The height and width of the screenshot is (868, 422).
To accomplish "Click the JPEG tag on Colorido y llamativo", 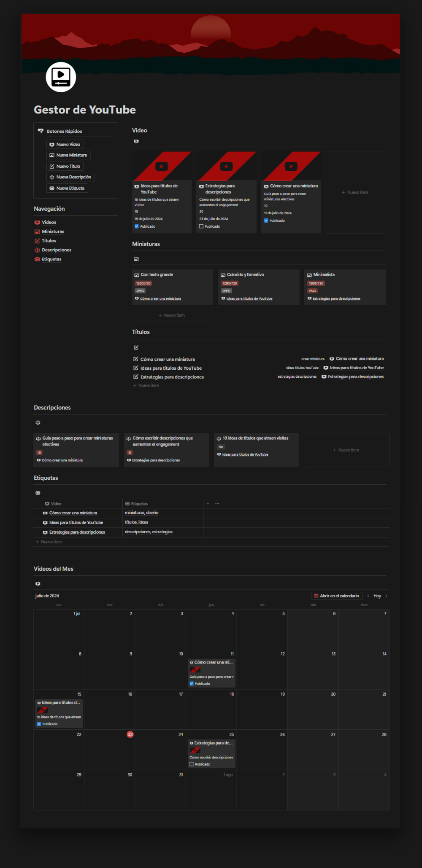I will (x=227, y=291).
